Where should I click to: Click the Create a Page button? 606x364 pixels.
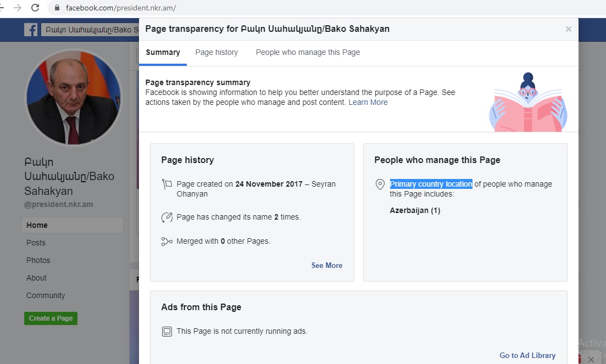pyautogui.click(x=51, y=318)
